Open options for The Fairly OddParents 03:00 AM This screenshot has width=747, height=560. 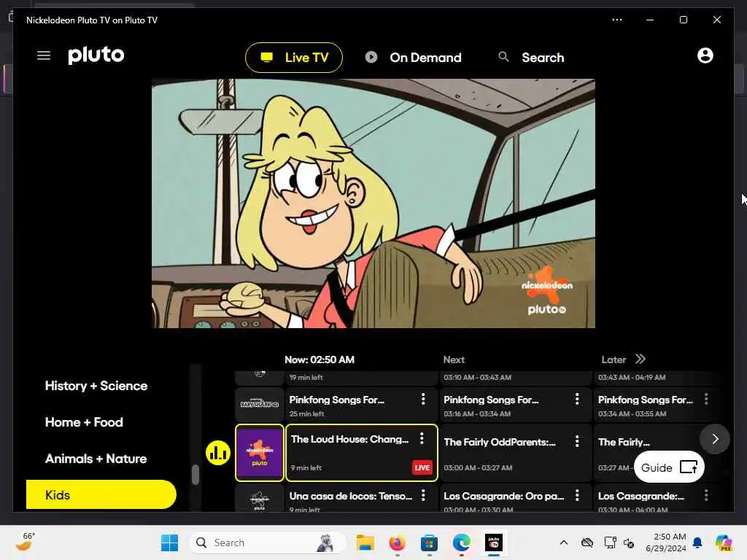[577, 441]
